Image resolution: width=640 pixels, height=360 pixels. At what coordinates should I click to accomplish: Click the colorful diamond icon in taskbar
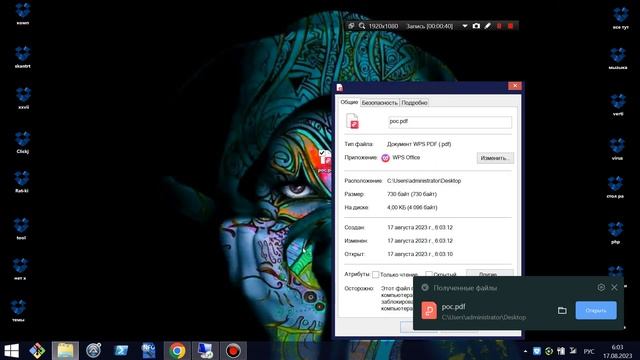point(37,351)
